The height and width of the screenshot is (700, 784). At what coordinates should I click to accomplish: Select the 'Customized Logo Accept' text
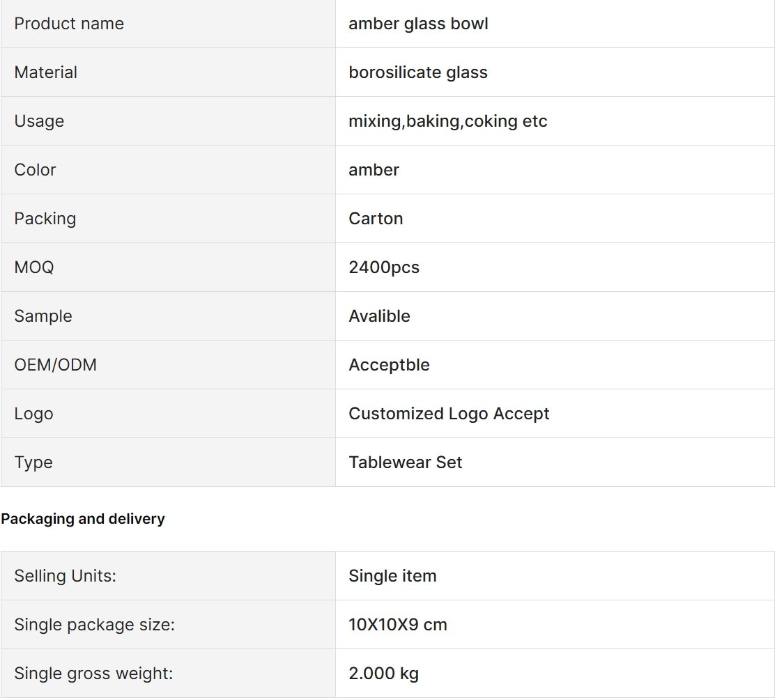[449, 413]
